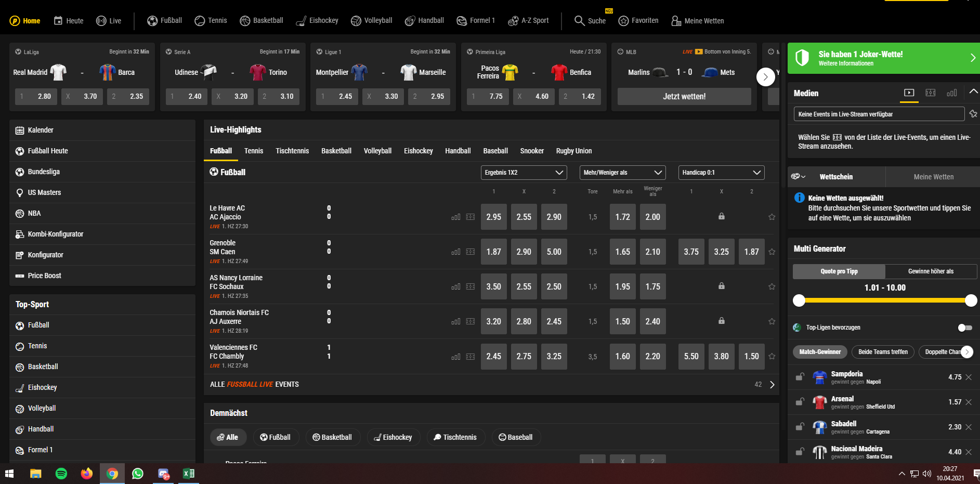The width and height of the screenshot is (980, 484).
Task: Adjust the left handle of odds range slider
Action: [799, 300]
